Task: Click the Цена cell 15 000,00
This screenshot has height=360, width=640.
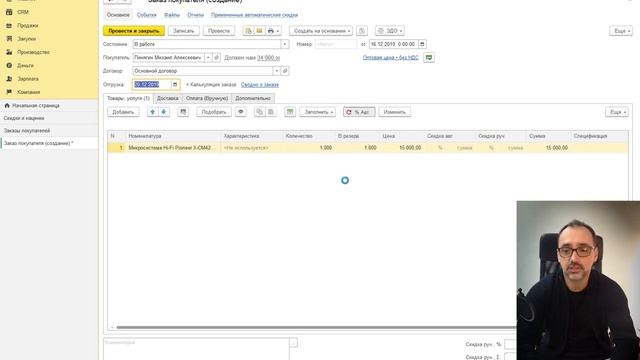Action: [402, 148]
